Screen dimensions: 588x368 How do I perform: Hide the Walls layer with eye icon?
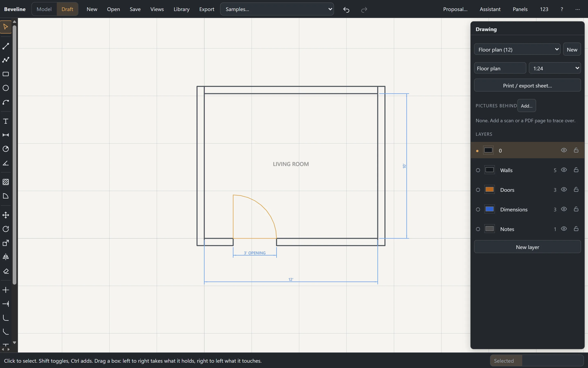(564, 170)
